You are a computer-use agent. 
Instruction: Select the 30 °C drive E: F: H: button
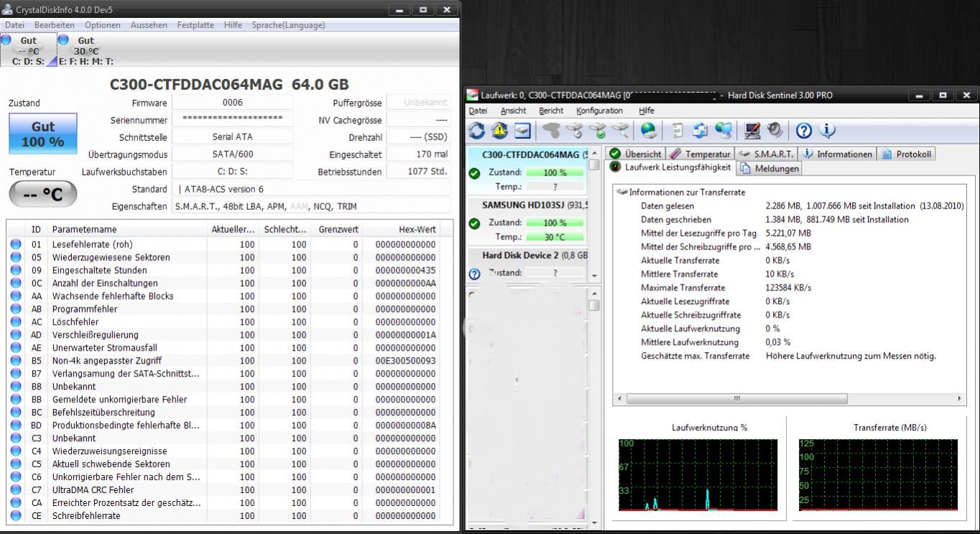[x=85, y=50]
